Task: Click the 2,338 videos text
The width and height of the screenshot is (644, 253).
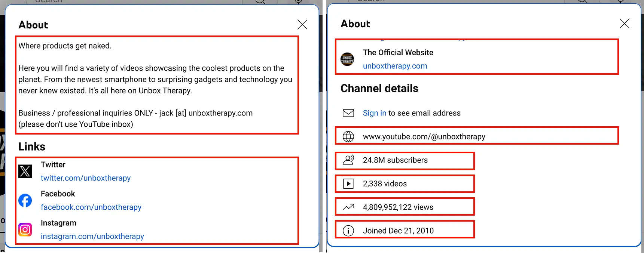Action: click(385, 183)
